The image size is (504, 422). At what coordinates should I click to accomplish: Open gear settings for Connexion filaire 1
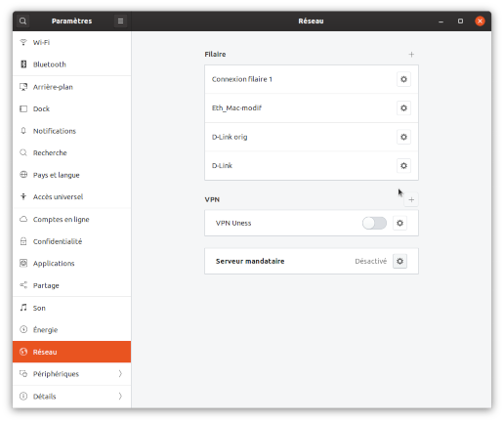tap(403, 79)
